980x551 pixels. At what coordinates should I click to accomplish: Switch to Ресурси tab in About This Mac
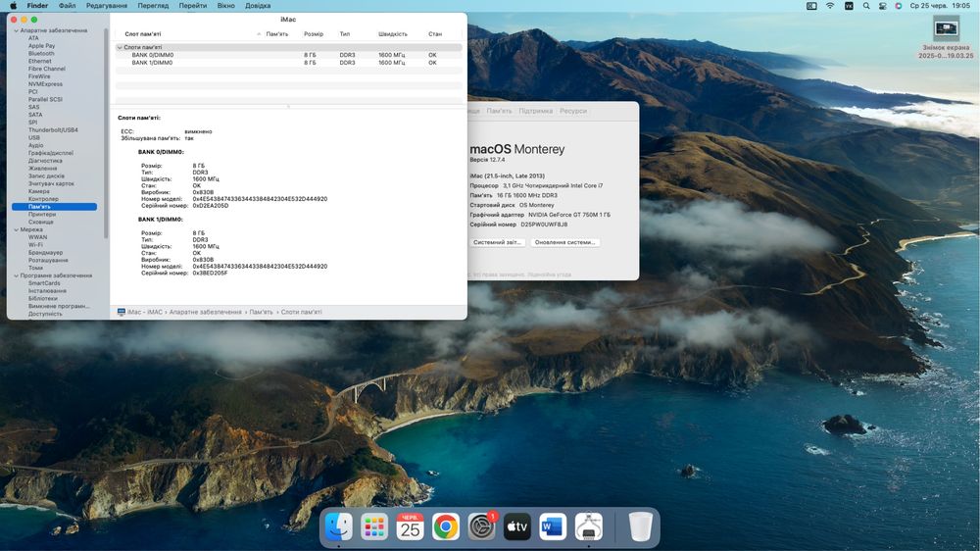pyautogui.click(x=573, y=111)
